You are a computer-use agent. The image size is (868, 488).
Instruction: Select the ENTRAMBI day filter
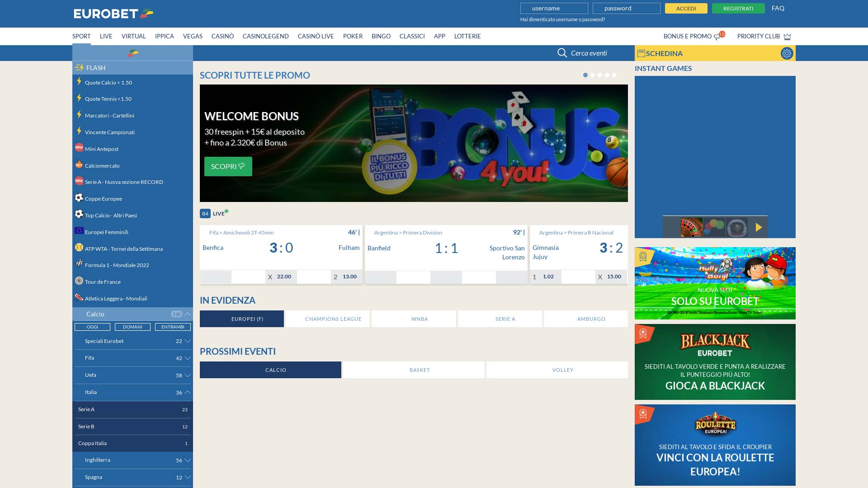[x=173, y=327]
